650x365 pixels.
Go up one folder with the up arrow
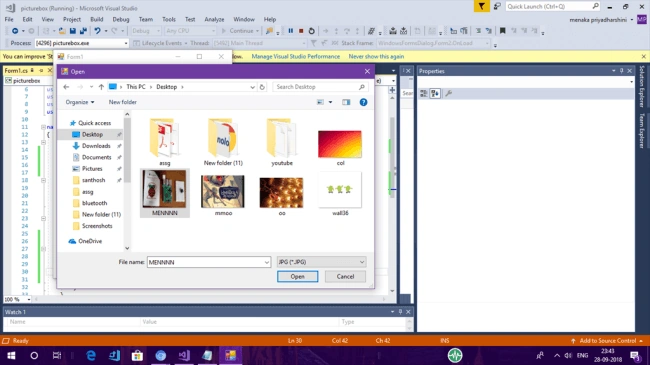101,87
